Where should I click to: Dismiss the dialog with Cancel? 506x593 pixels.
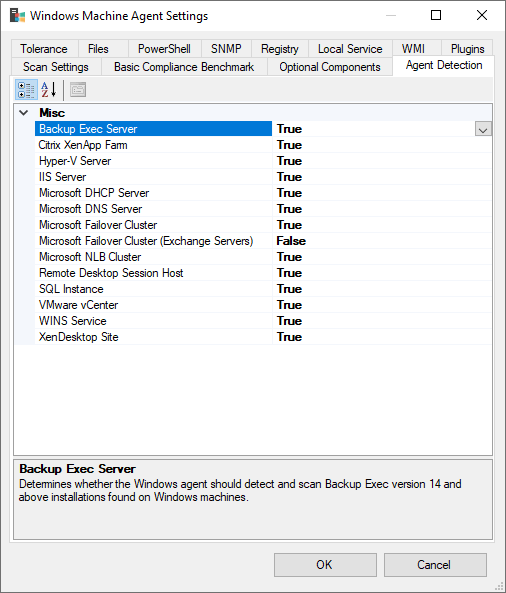[x=435, y=565]
